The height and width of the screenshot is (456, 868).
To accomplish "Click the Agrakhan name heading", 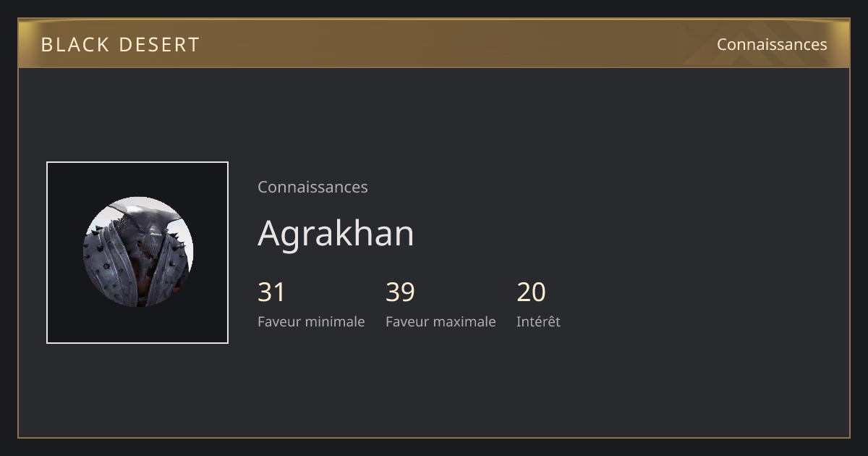I will (336, 233).
